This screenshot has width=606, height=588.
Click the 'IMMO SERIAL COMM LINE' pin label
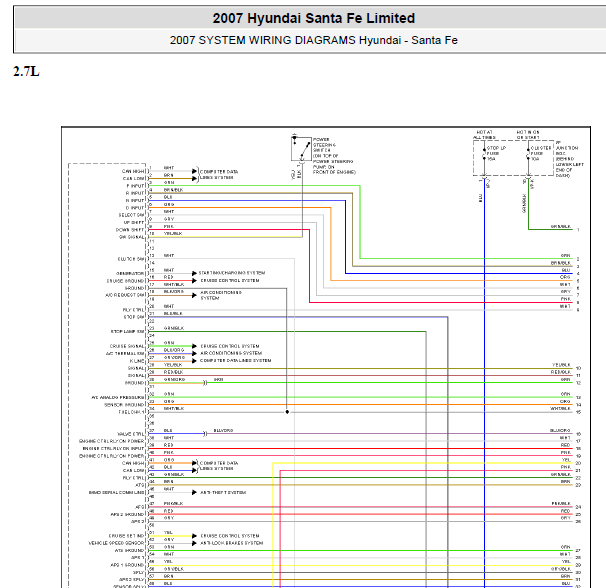point(117,493)
